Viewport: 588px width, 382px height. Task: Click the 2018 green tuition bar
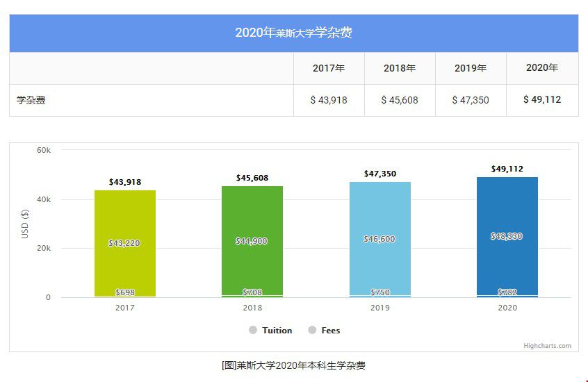(x=252, y=241)
